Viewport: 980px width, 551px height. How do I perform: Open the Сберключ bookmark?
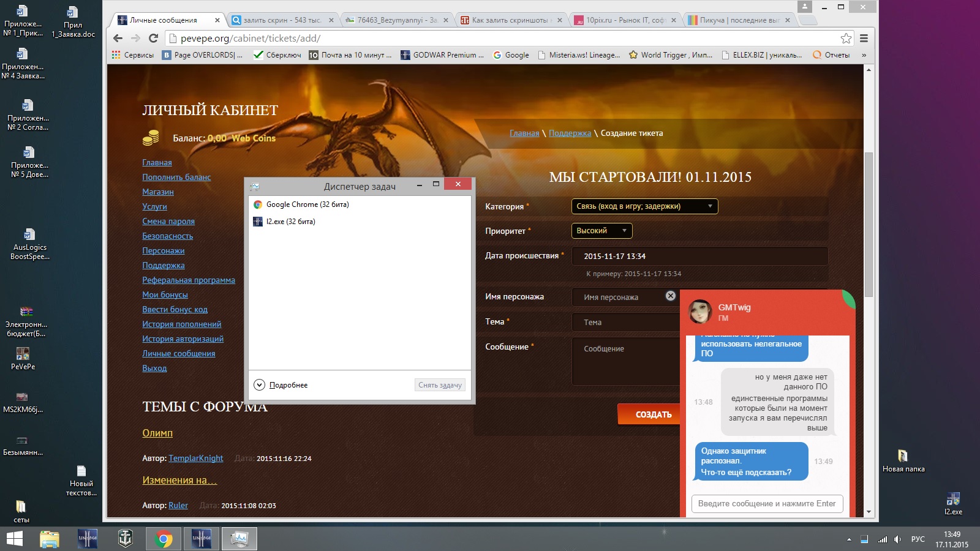[277, 54]
